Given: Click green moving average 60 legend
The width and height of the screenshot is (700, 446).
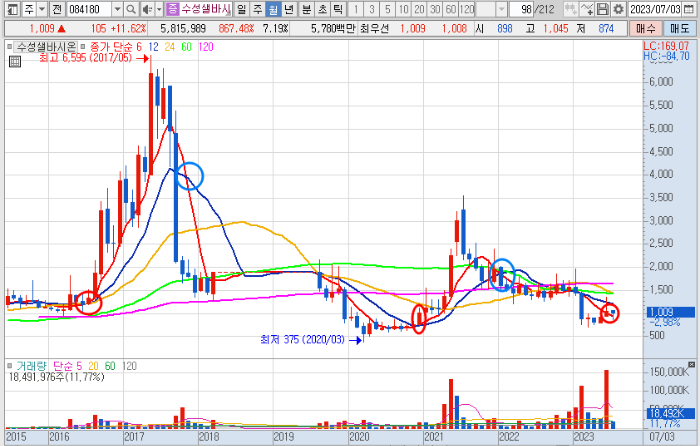Looking at the screenshot, I should pyautogui.click(x=186, y=46).
